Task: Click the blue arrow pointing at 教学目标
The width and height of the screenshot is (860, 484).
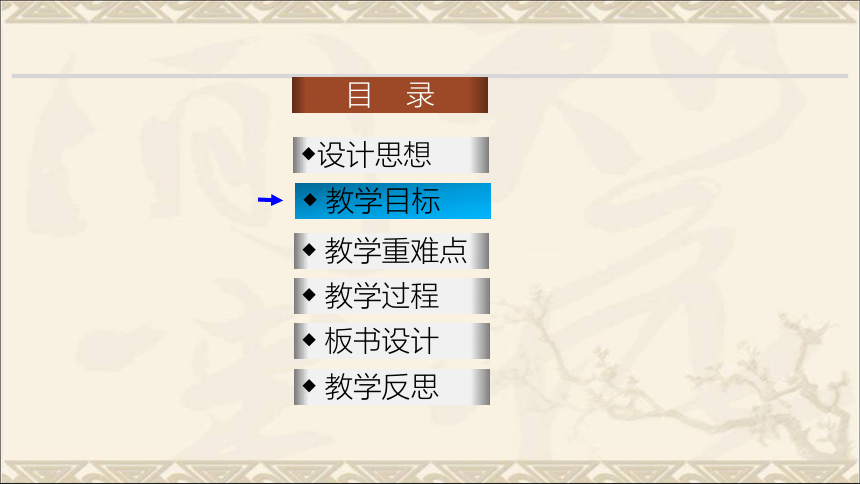Action: coord(270,200)
